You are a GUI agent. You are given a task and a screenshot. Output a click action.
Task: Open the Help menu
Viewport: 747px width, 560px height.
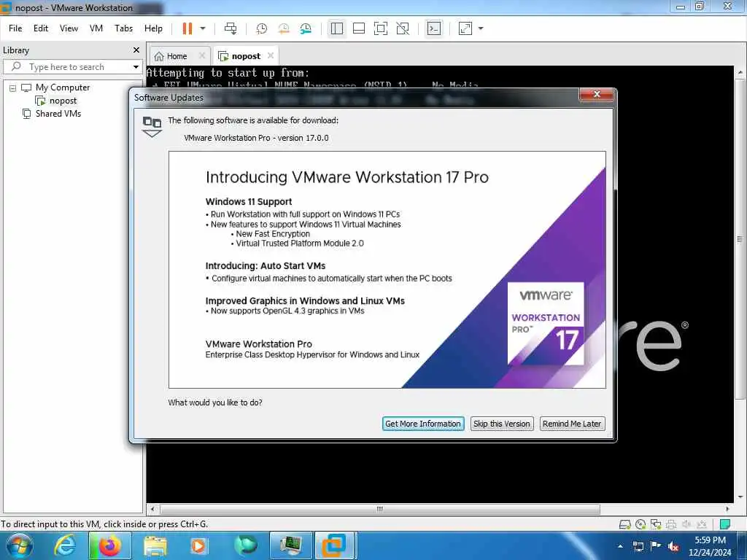153,28
